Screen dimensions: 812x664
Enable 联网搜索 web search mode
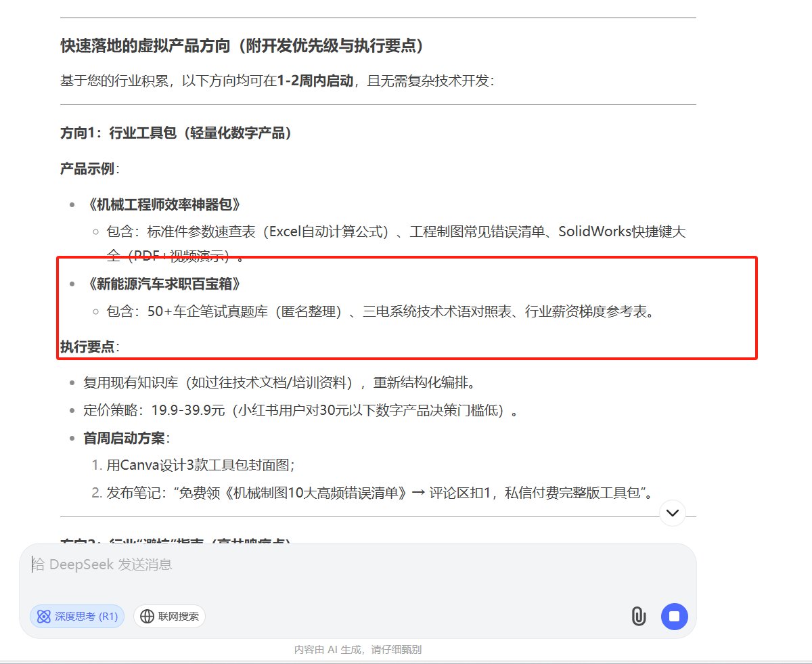click(x=169, y=617)
